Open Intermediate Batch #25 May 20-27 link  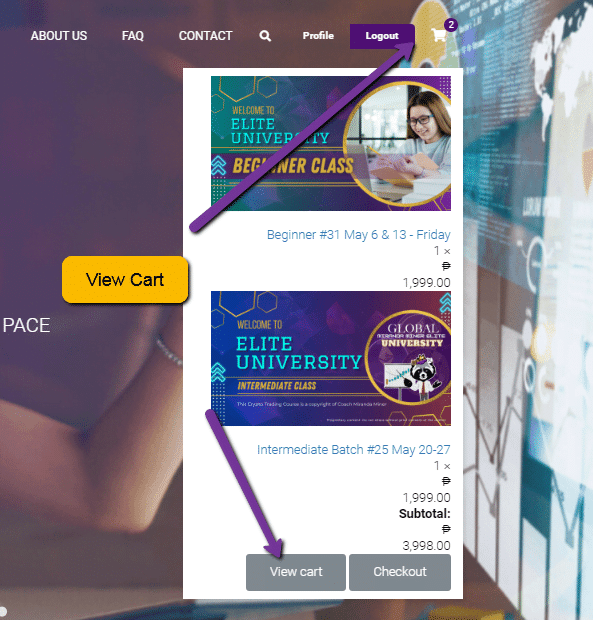[x=353, y=450]
